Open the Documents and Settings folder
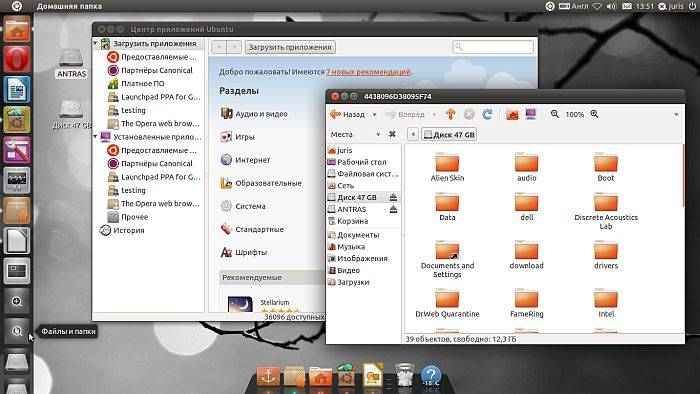 [x=447, y=259]
